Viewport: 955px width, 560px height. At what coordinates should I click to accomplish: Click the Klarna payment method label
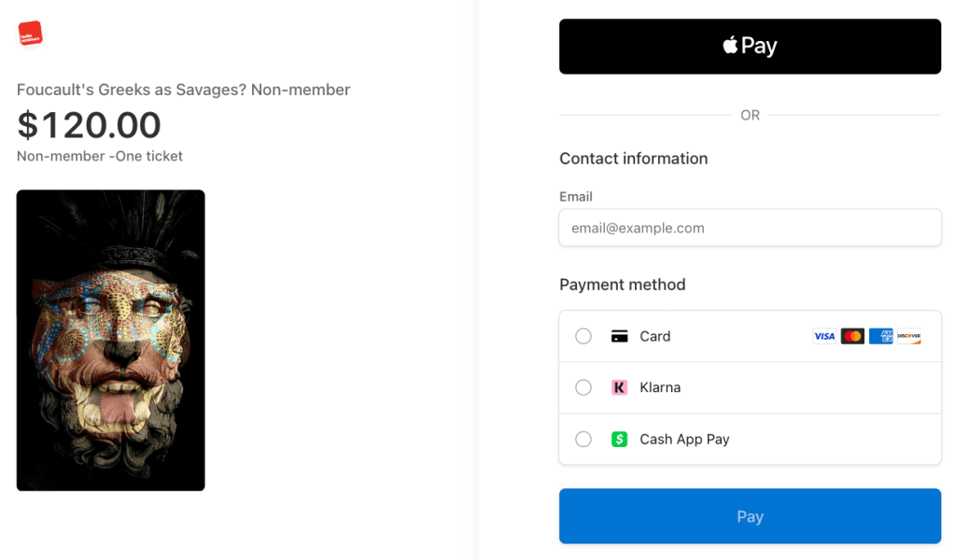[660, 387]
